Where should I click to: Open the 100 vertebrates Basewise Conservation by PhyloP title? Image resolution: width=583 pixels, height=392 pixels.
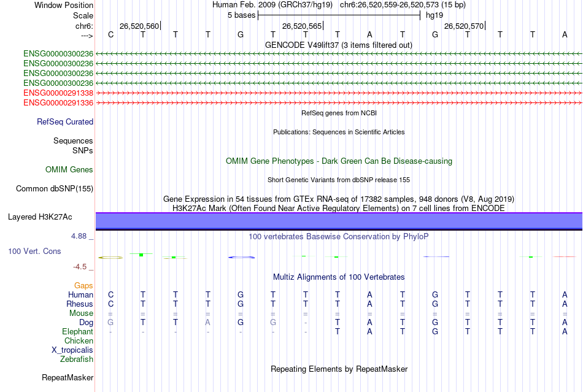click(x=339, y=236)
